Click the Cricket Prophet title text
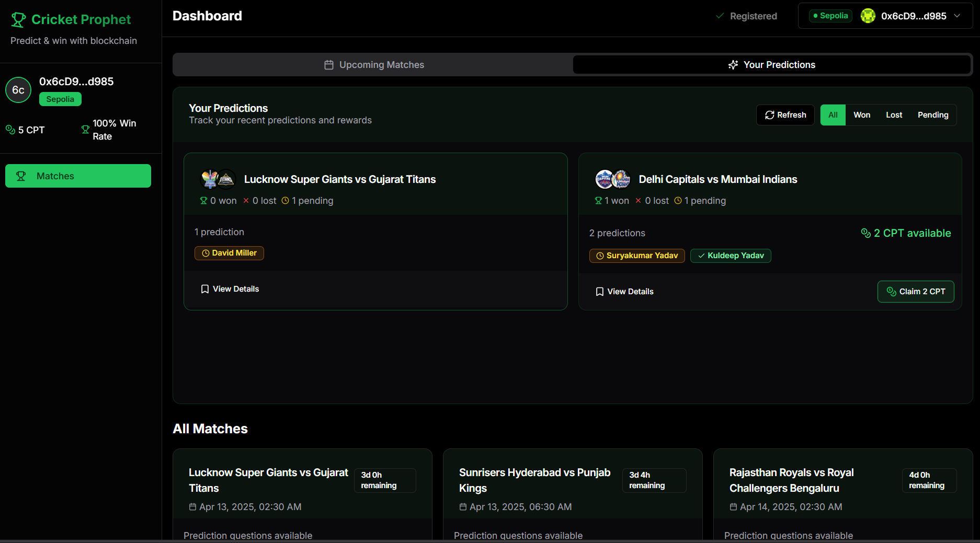980x543 pixels. tap(81, 19)
